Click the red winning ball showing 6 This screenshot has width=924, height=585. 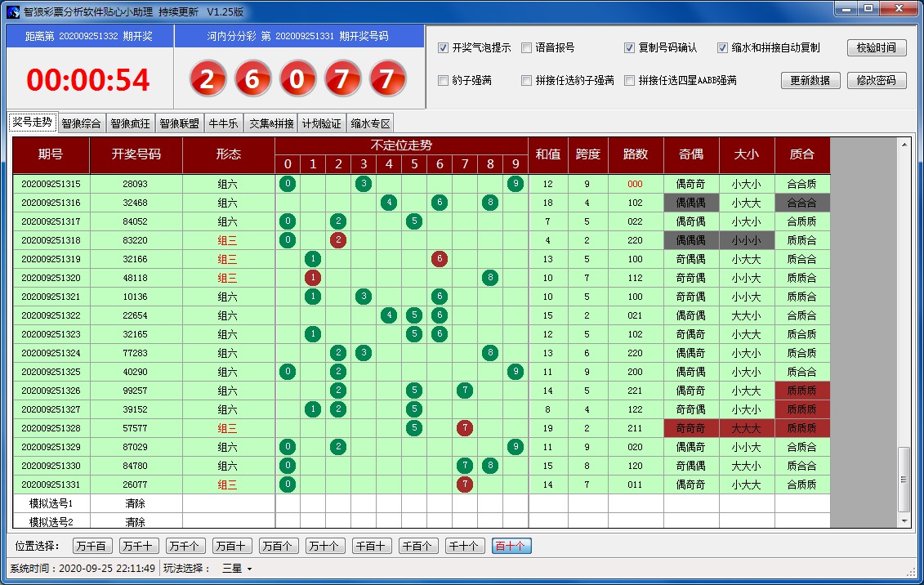click(x=252, y=79)
